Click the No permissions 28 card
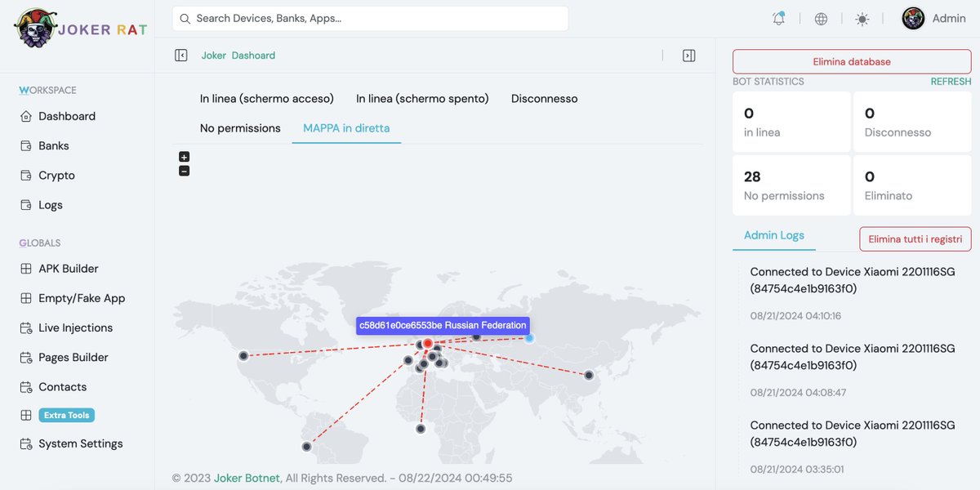980x490 pixels. pyautogui.click(x=791, y=185)
